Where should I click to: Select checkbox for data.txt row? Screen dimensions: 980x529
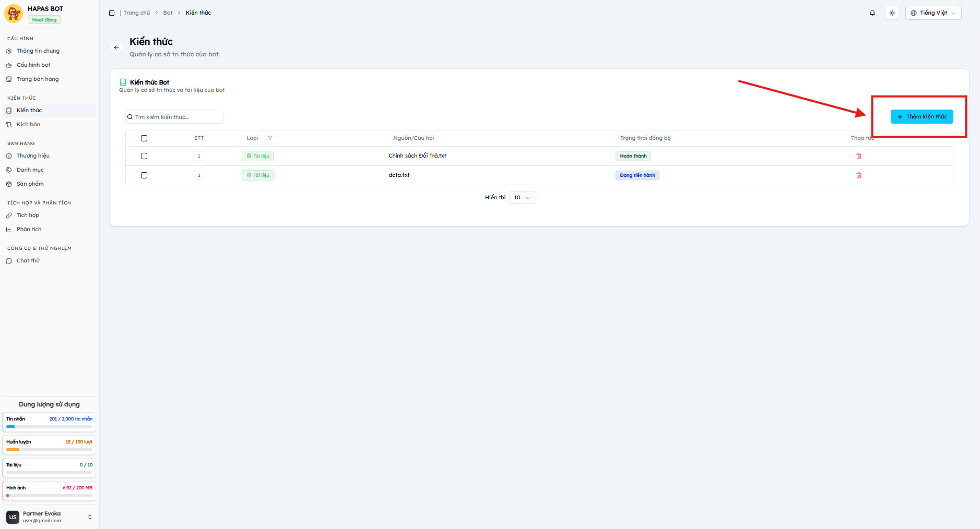click(144, 175)
